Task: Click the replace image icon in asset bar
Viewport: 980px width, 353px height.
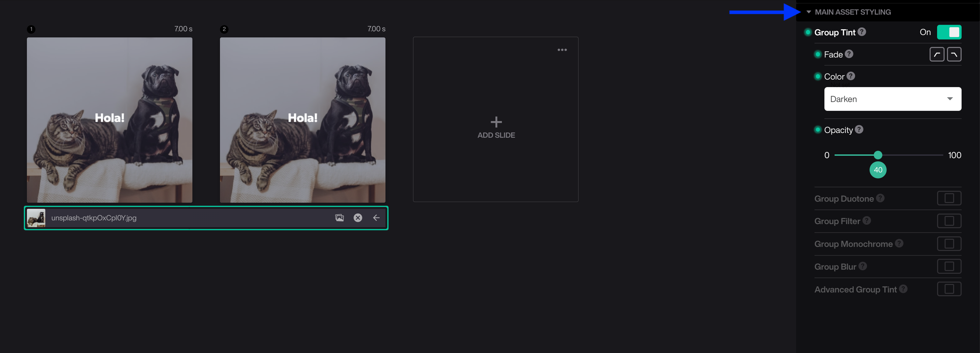Action: pyautogui.click(x=339, y=218)
